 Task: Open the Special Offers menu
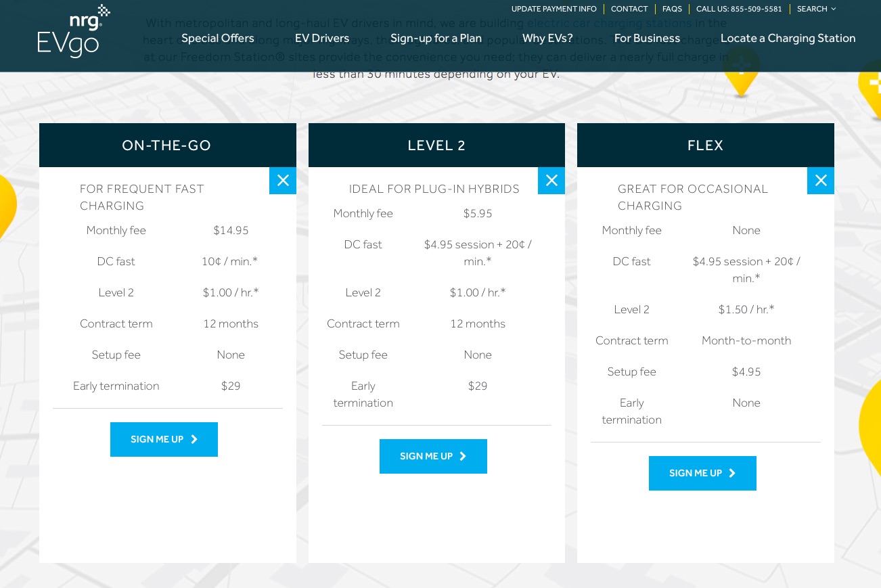[x=218, y=39]
